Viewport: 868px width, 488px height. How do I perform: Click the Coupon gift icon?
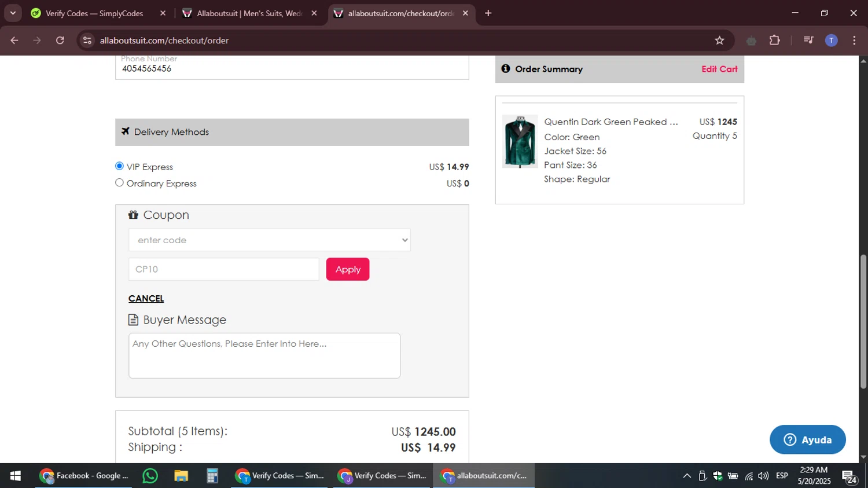click(133, 215)
